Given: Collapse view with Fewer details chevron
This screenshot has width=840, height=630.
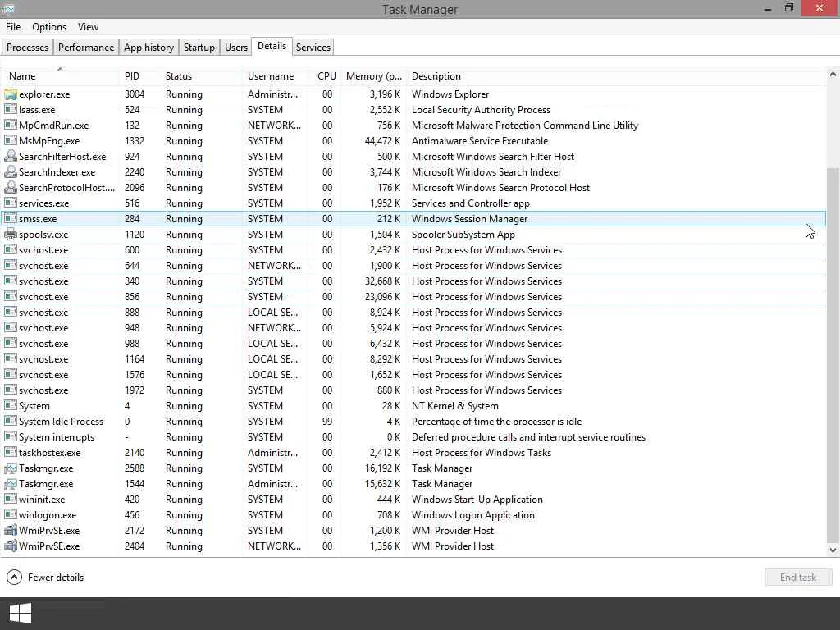Looking at the screenshot, I should (14, 577).
